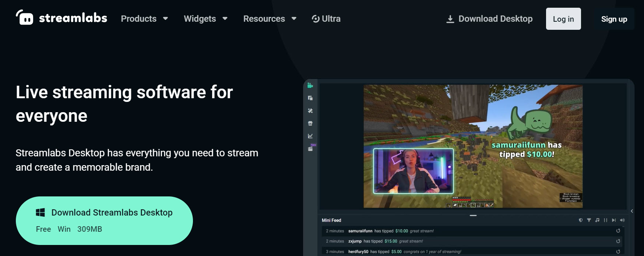644x256 pixels.
Task: Open the Ultra icon link
Action: coord(316,19)
